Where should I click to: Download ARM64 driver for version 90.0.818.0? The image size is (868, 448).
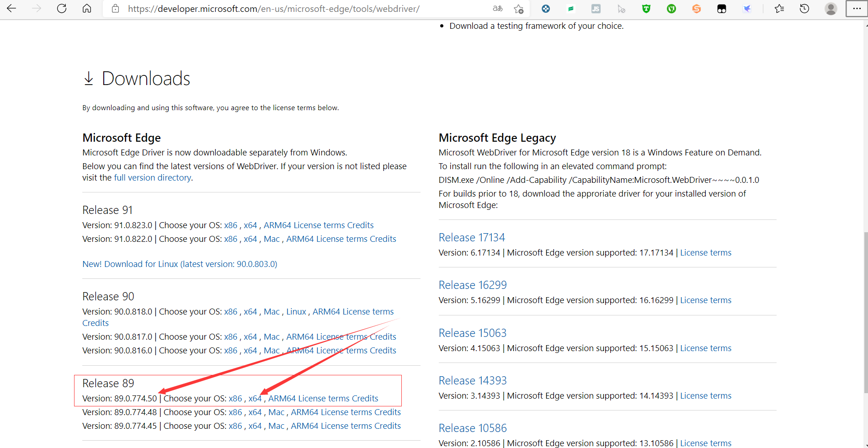326,311
